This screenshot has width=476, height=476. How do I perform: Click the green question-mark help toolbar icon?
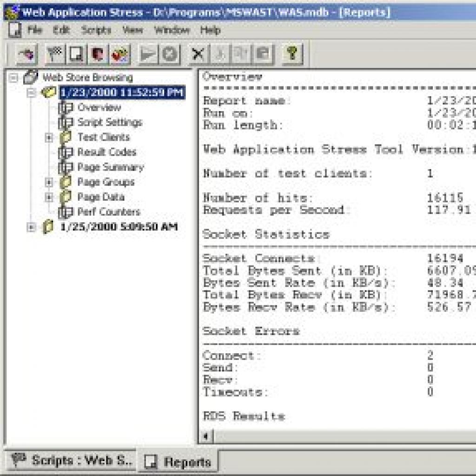click(x=292, y=54)
